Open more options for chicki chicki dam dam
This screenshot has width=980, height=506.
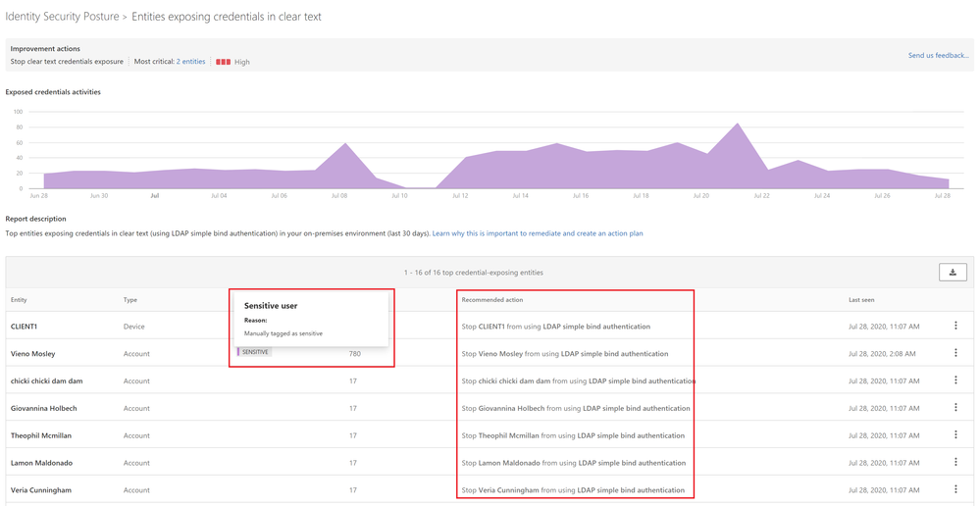click(955, 380)
